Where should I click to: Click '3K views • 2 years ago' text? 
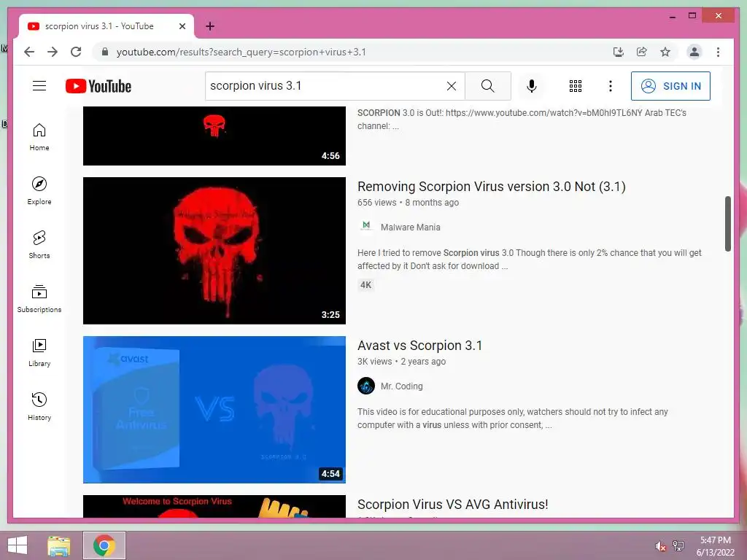(x=402, y=362)
